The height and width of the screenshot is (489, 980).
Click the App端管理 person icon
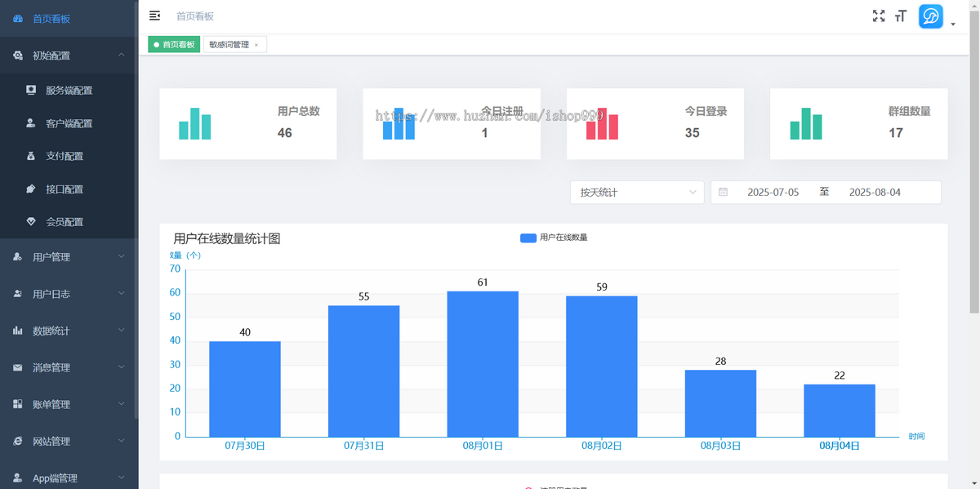[x=18, y=478]
